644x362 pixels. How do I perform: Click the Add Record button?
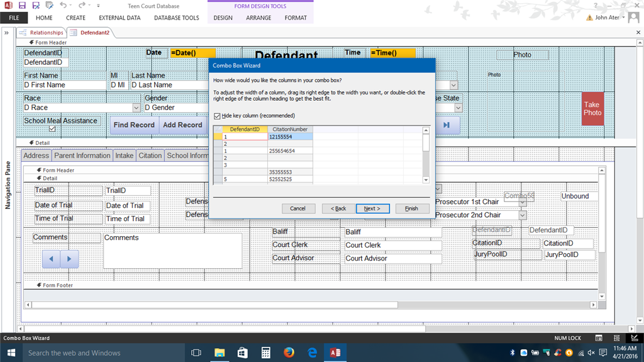(x=182, y=125)
